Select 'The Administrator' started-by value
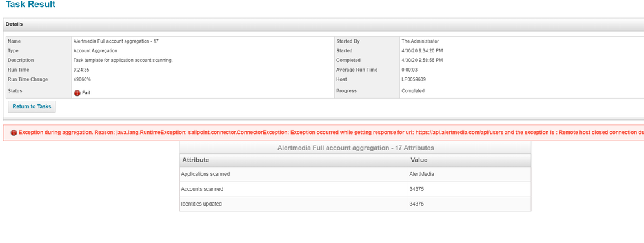 [x=420, y=41]
